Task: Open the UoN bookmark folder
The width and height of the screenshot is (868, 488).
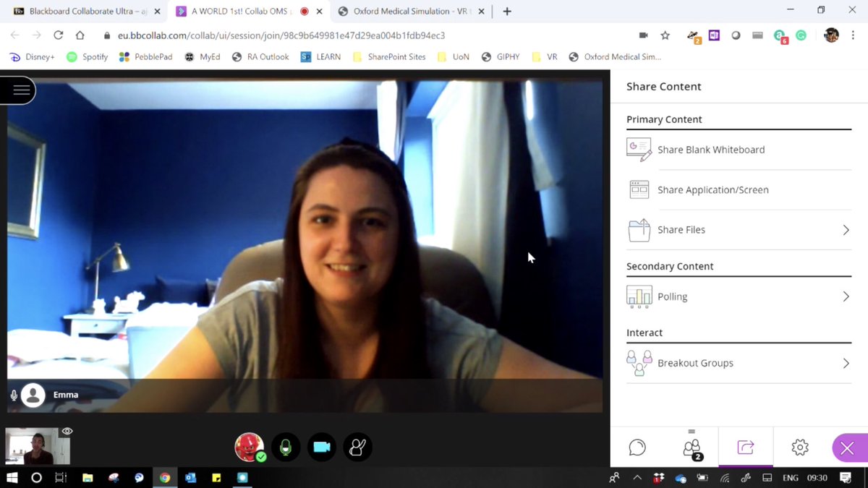Action: click(x=453, y=57)
